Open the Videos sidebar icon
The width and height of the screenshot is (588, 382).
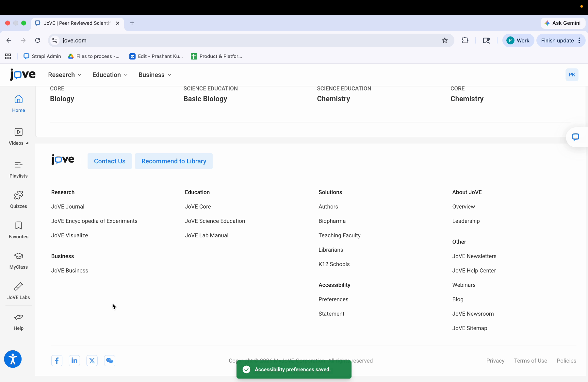(x=19, y=132)
